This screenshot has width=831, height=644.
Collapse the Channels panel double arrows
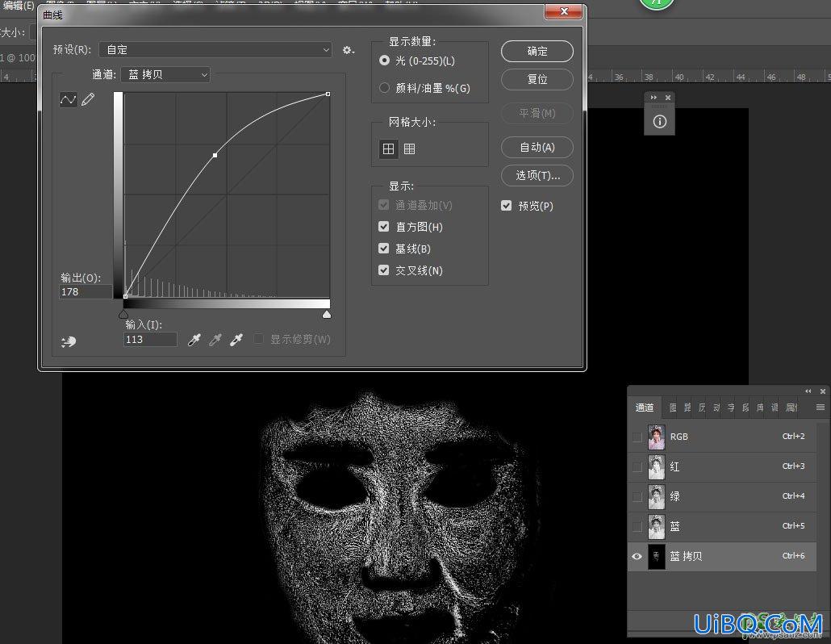click(x=808, y=391)
